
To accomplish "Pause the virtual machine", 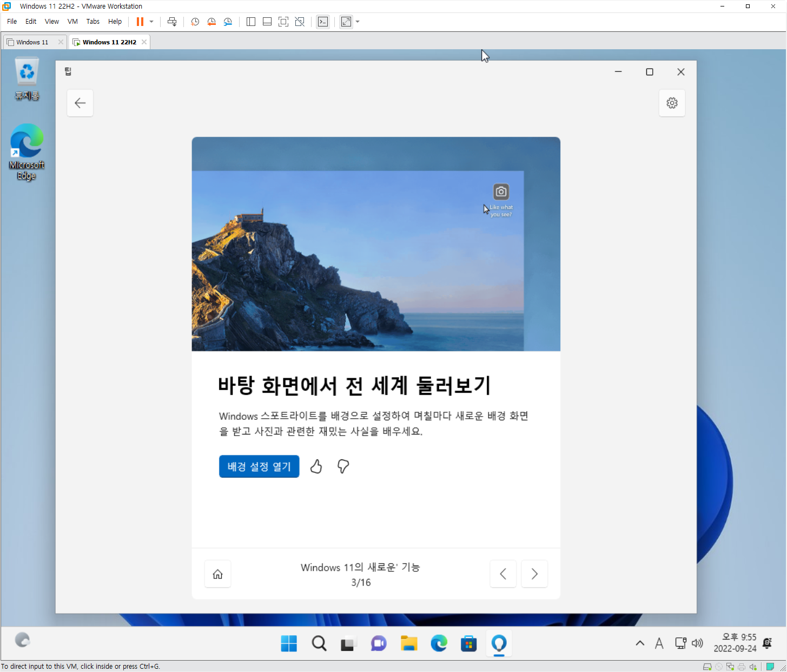I will 140,22.
